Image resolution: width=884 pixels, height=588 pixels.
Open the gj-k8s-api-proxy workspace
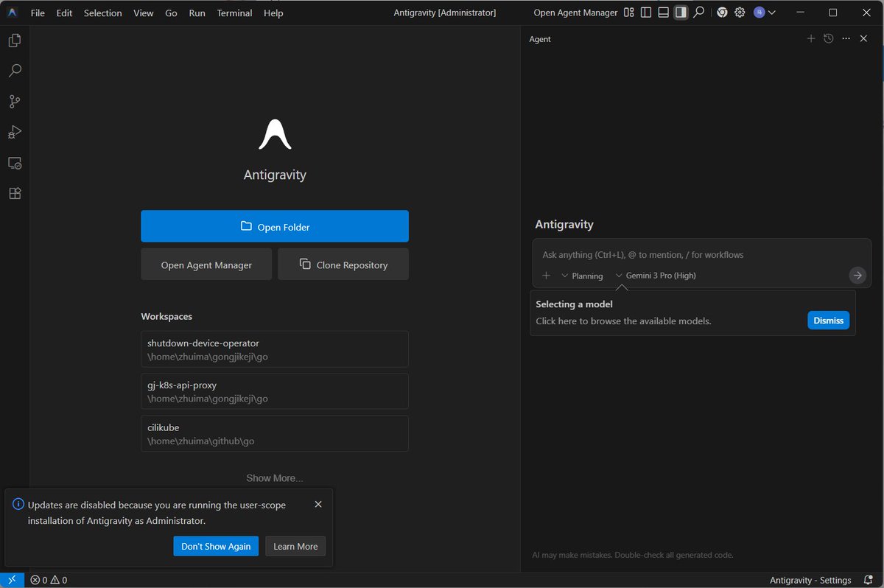tap(275, 391)
